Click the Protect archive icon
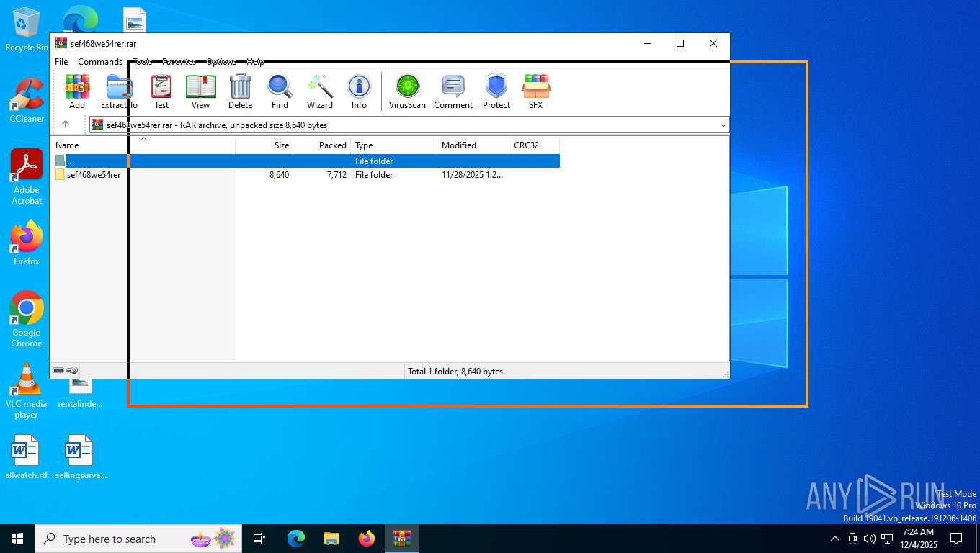Image resolution: width=980 pixels, height=553 pixels. pyautogui.click(x=496, y=92)
